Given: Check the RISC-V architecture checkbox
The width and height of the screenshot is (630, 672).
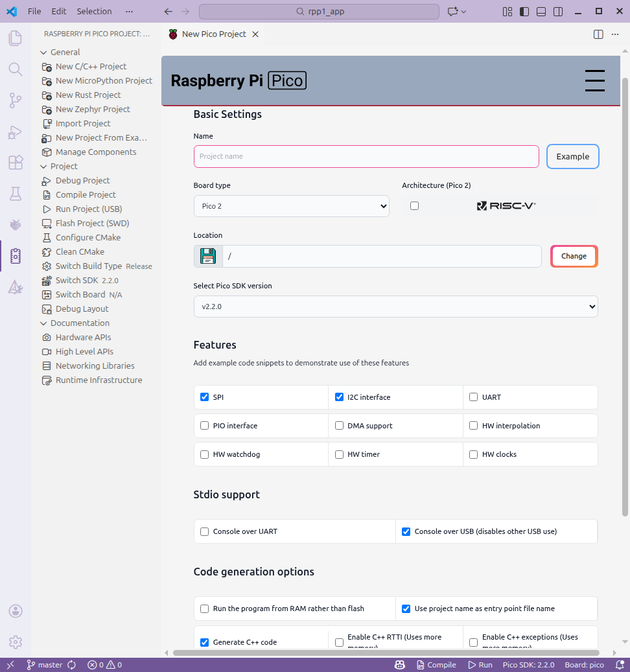Looking at the screenshot, I should pos(414,205).
